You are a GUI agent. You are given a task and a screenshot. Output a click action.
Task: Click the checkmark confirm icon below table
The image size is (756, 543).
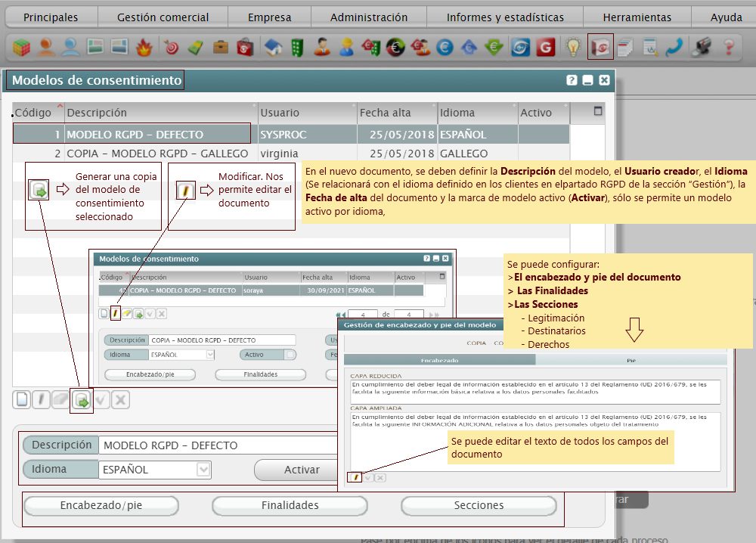(101, 400)
